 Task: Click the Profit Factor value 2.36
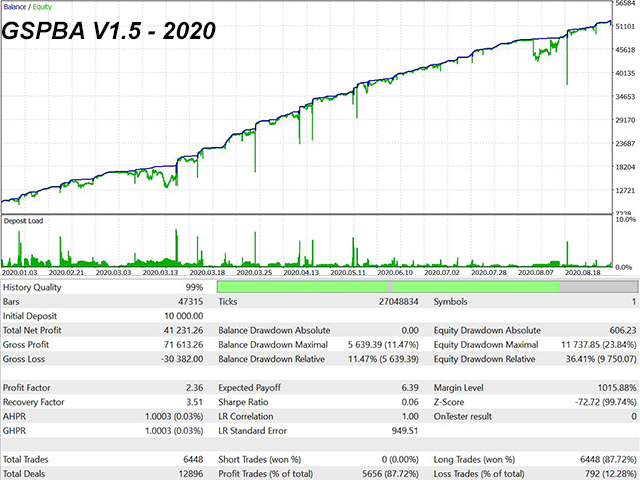pos(195,388)
